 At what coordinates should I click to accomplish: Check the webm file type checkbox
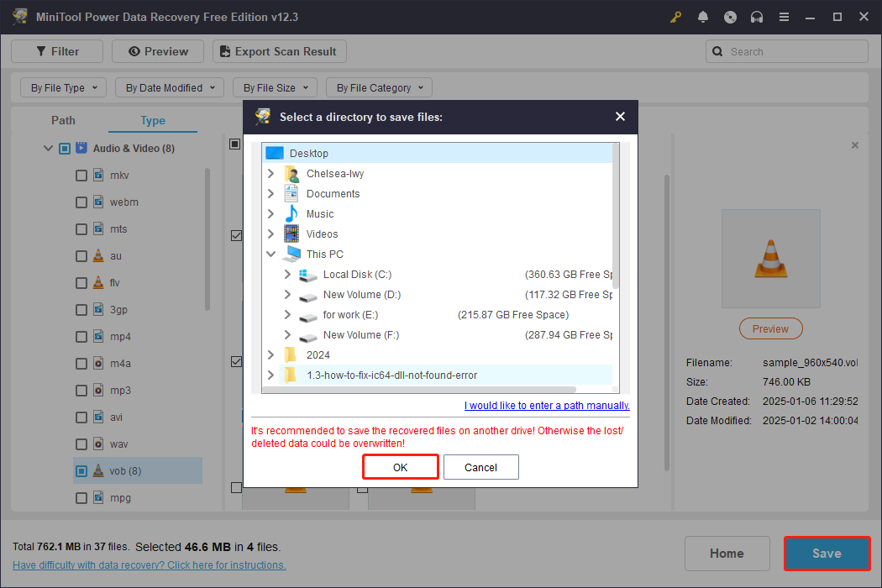tap(81, 202)
